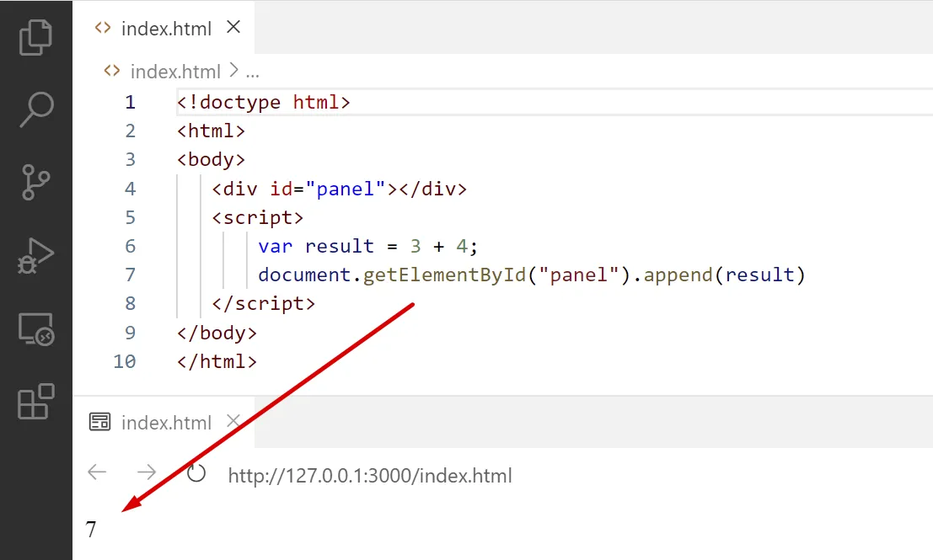Close the index.html preview tab
Screen dimensions: 933x560
tap(233, 421)
